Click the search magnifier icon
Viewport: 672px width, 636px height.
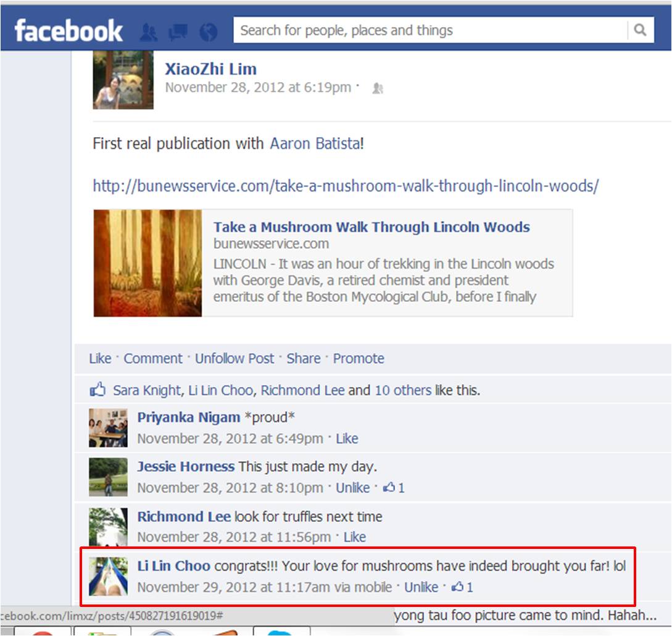[x=641, y=30]
